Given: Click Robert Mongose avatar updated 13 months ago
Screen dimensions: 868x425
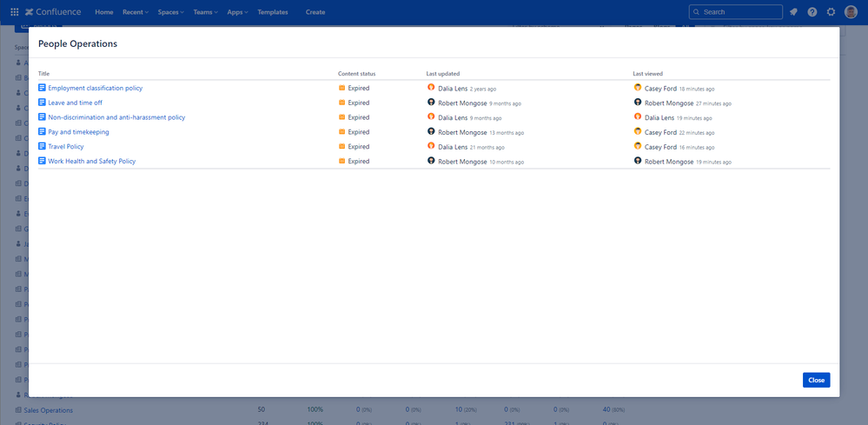Looking at the screenshot, I should coord(431,132).
